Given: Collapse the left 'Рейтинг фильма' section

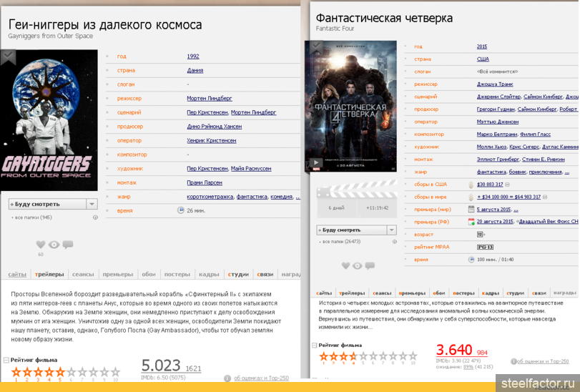Looking at the screenshot, I should 6,360.
